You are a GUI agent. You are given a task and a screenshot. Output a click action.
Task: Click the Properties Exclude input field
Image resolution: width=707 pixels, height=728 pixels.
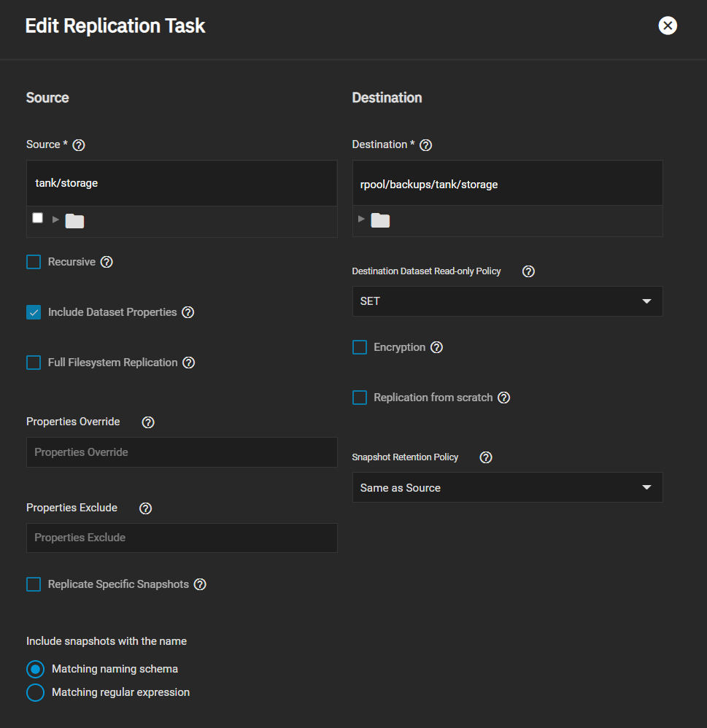pyautogui.click(x=182, y=538)
